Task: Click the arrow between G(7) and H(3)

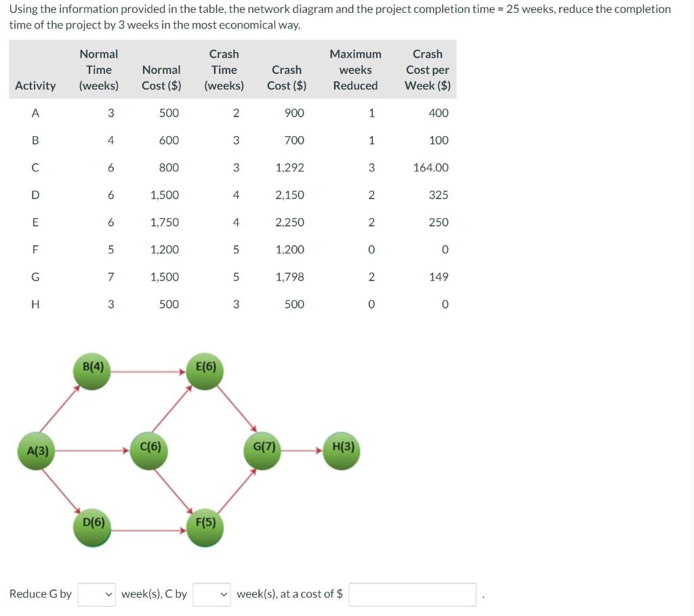Action: 302,449
